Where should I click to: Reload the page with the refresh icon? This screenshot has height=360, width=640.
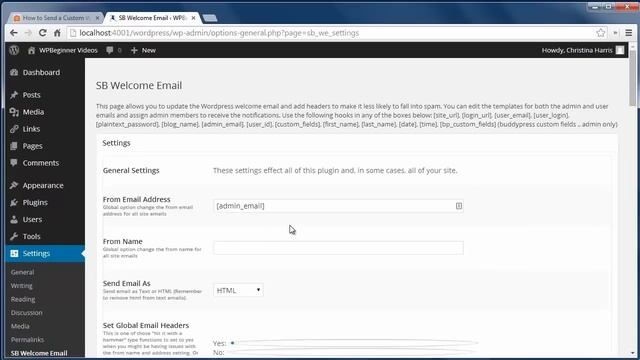click(42, 33)
